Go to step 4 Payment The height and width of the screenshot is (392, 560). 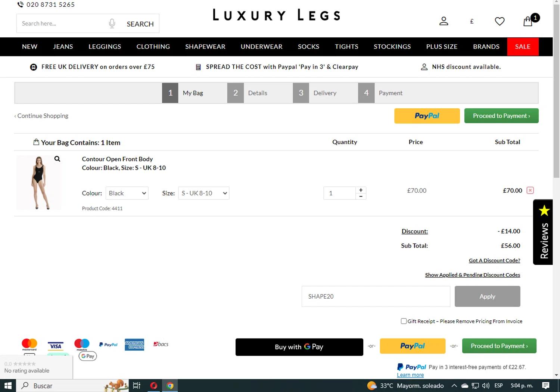point(381,93)
